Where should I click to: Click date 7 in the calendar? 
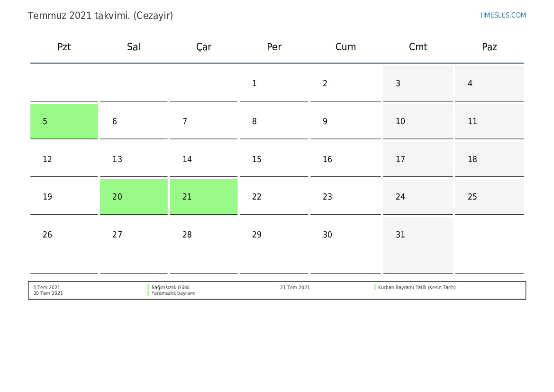pyautogui.click(x=203, y=121)
